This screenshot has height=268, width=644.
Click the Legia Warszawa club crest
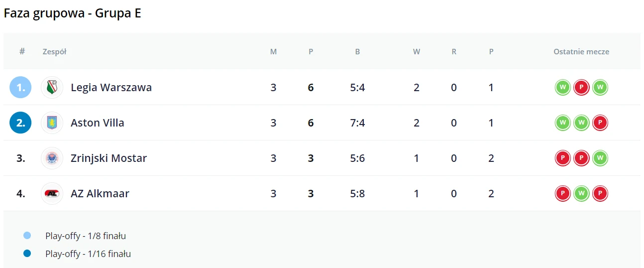[52, 88]
